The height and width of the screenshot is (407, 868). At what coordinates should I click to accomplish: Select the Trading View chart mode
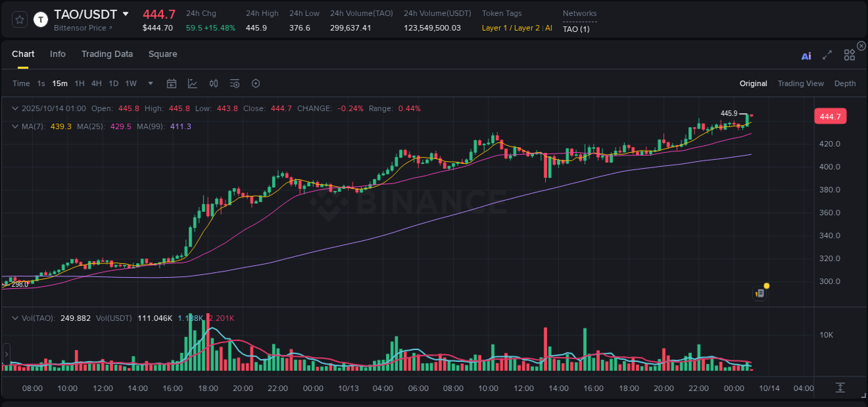click(x=801, y=83)
